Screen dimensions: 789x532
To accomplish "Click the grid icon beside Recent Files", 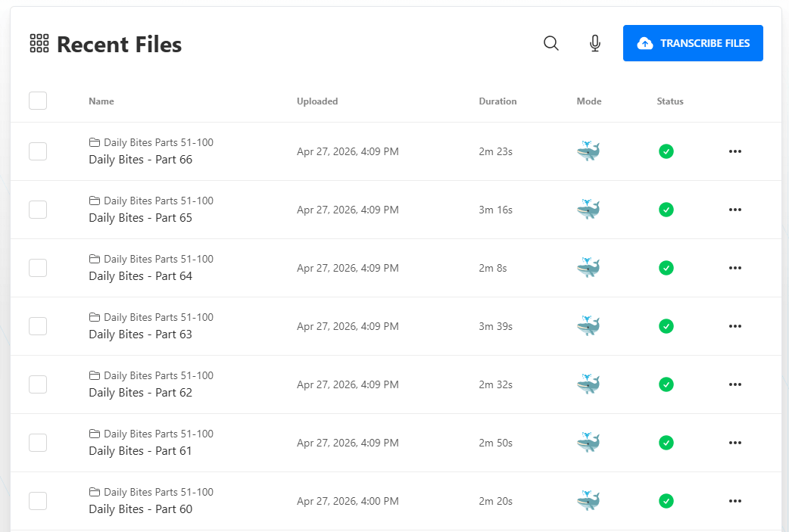I will pos(39,43).
